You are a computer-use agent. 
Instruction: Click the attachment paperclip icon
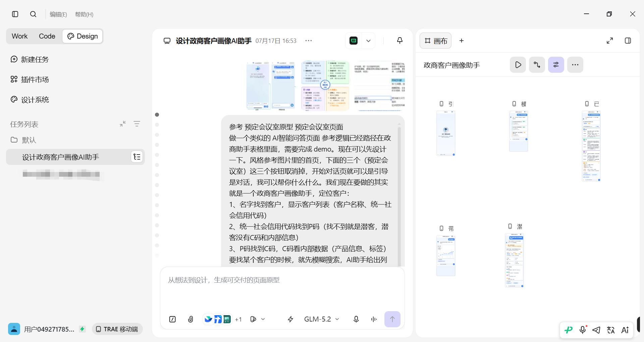(x=191, y=319)
